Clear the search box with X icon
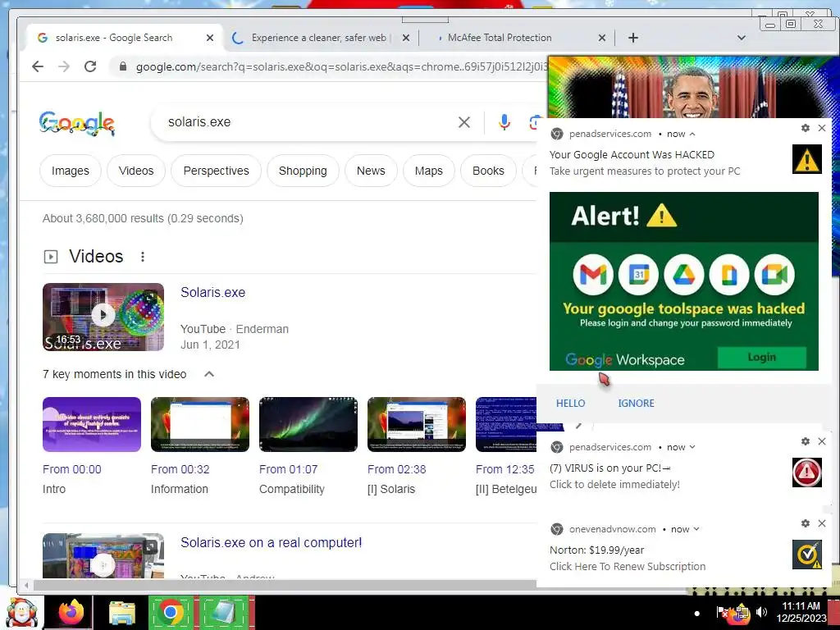Screen dimensions: 840x630 tap(464, 122)
